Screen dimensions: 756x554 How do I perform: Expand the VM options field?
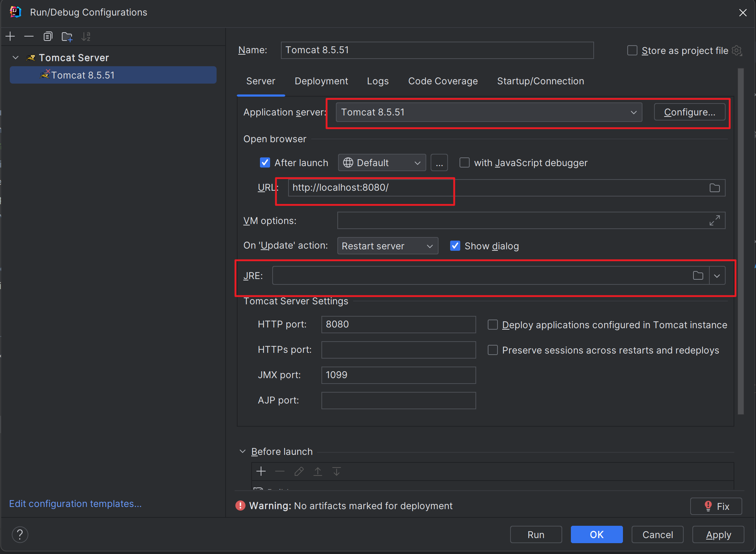click(714, 220)
